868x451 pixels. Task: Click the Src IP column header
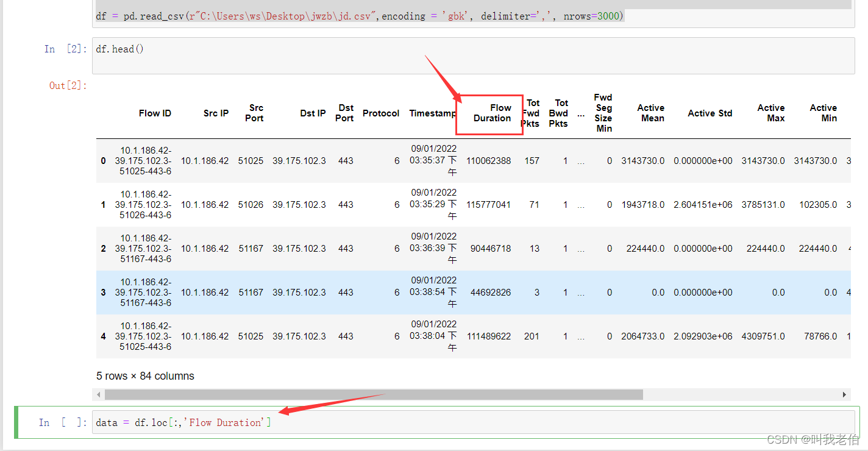(x=216, y=113)
